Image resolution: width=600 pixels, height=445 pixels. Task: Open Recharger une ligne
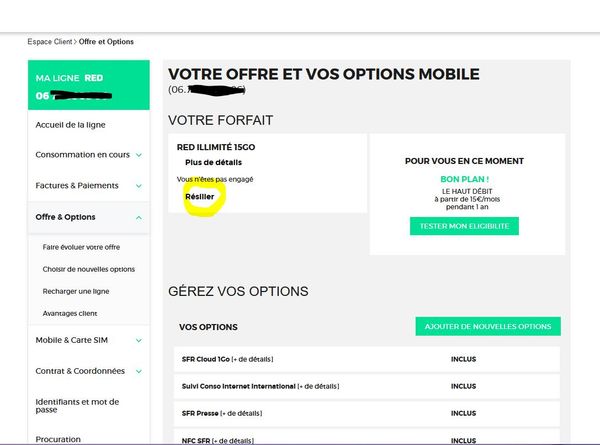click(x=75, y=291)
